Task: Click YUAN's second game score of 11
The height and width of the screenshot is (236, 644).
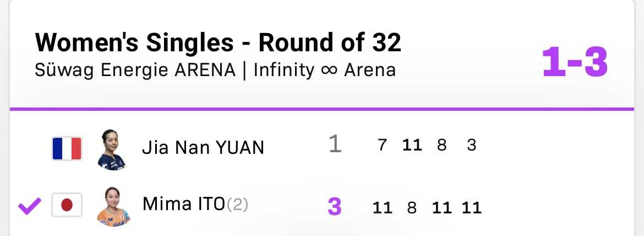Action: click(x=412, y=146)
